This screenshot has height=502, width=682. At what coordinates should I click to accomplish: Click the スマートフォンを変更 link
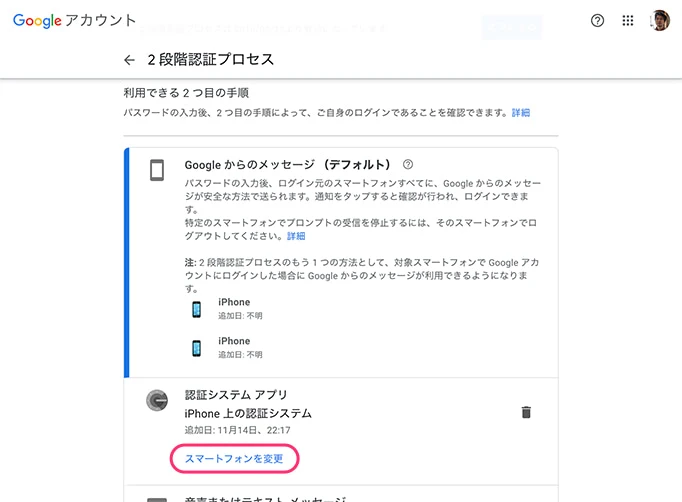click(x=234, y=459)
